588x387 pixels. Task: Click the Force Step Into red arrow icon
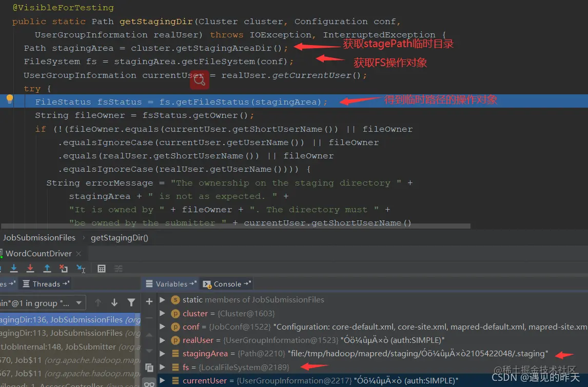tap(30, 268)
